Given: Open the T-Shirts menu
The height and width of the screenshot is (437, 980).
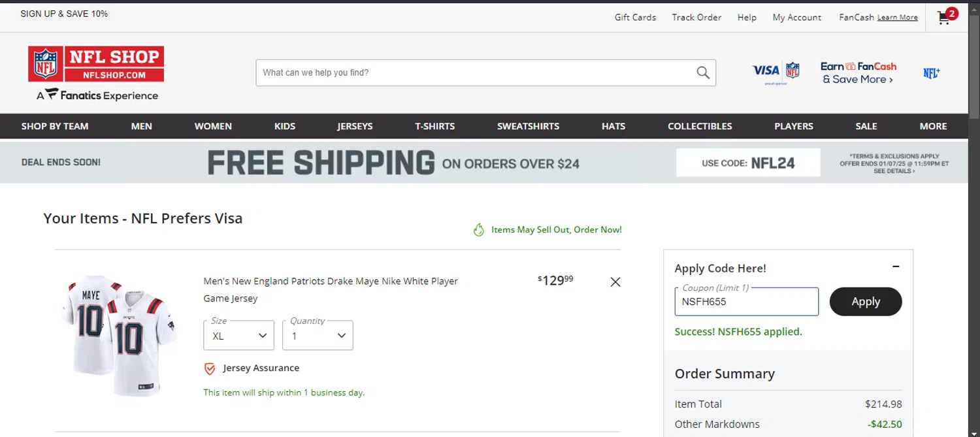Looking at the screenshot, I should point(434,126).
